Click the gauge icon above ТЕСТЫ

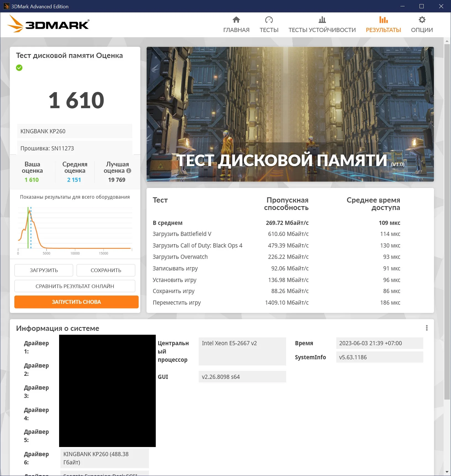point(269,20)
